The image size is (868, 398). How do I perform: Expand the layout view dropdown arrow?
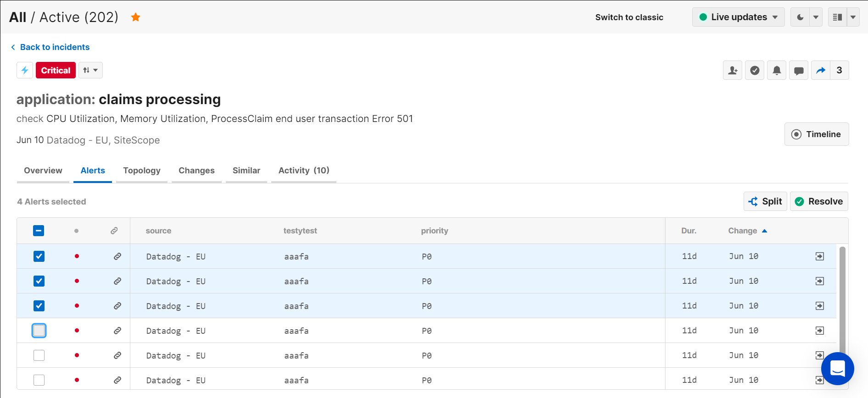coord(853,17)
